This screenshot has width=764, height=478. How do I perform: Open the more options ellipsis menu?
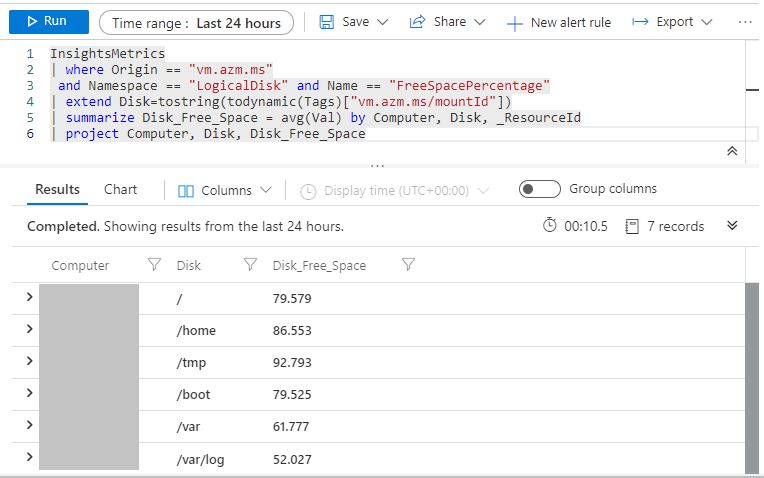(x=745, y=22)
